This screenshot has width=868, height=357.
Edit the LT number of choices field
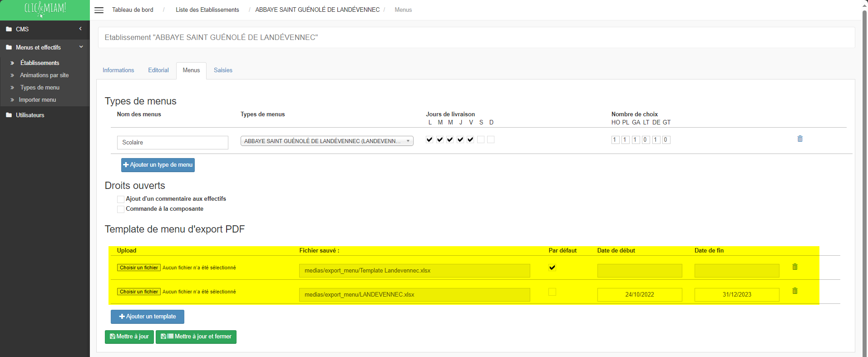point(646,140)
